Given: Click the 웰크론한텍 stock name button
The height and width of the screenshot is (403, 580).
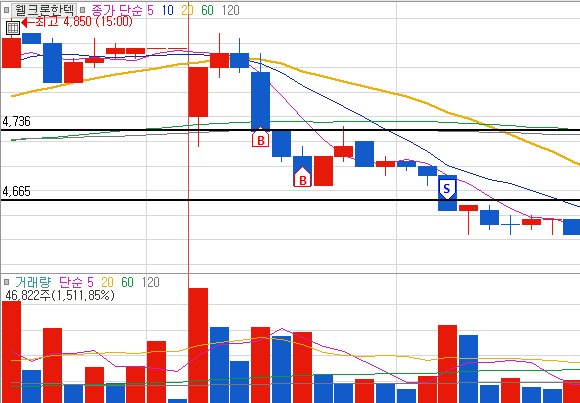Looking at the screenshot, I should [44, 10].
